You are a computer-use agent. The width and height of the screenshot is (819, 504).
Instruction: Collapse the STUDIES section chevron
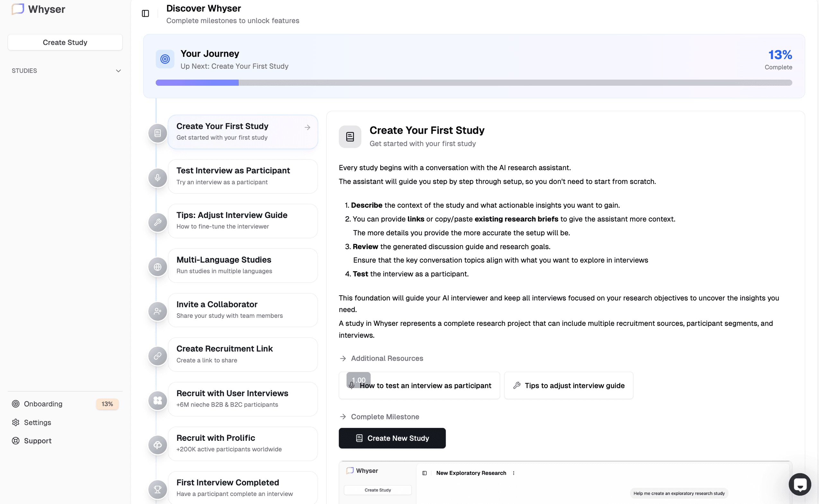pos(118,71)
